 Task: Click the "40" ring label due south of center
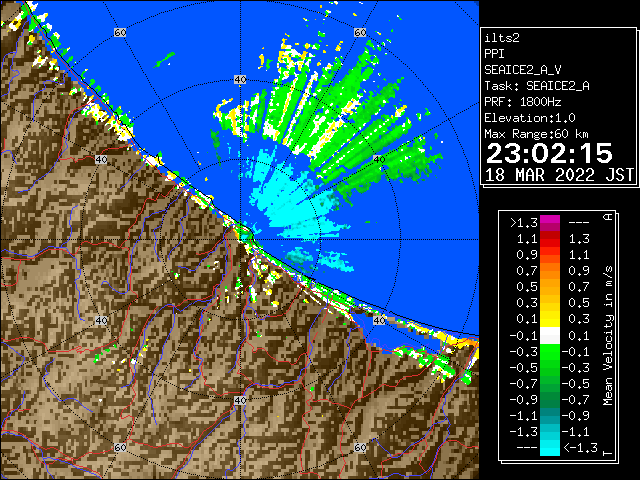coord(240,400)
